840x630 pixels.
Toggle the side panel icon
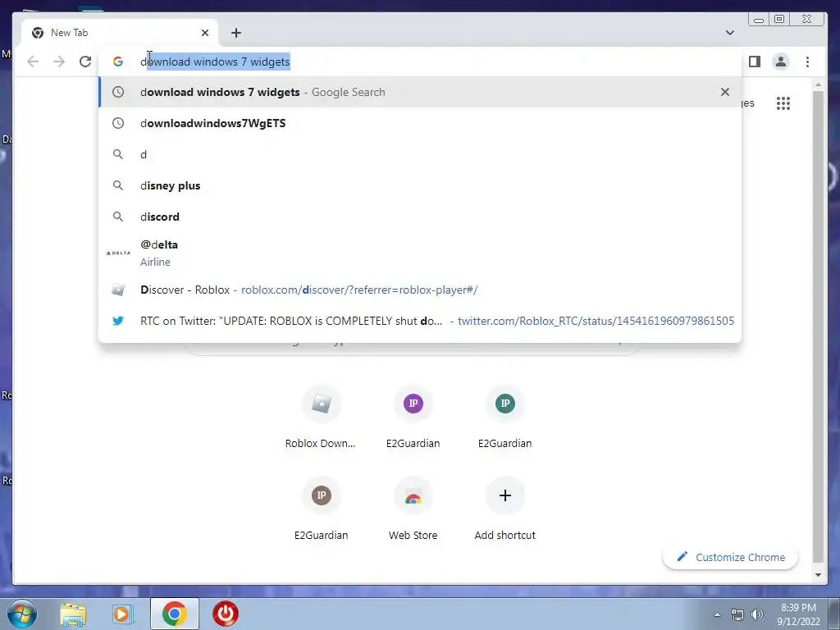point(755,62)
